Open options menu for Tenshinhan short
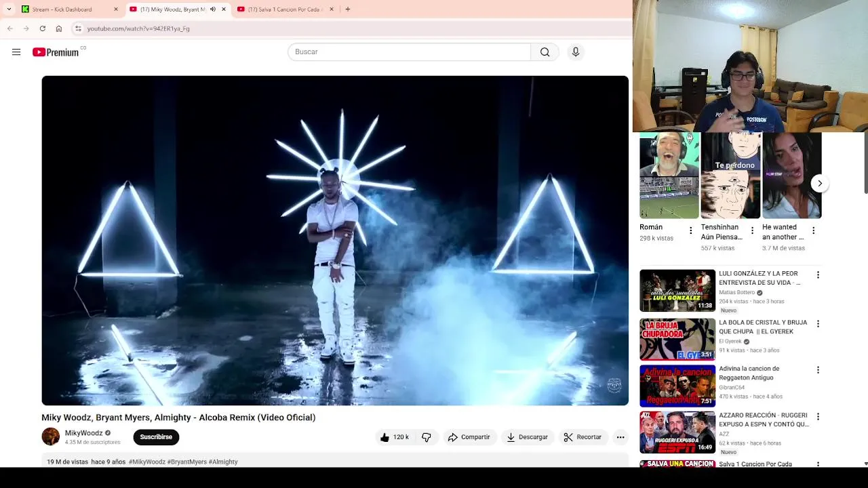 click(752, 230)
